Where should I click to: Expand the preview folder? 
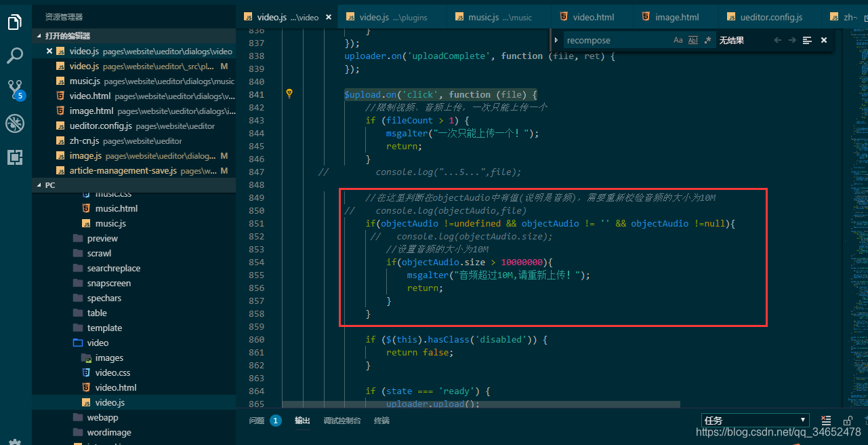click(102, 238)
